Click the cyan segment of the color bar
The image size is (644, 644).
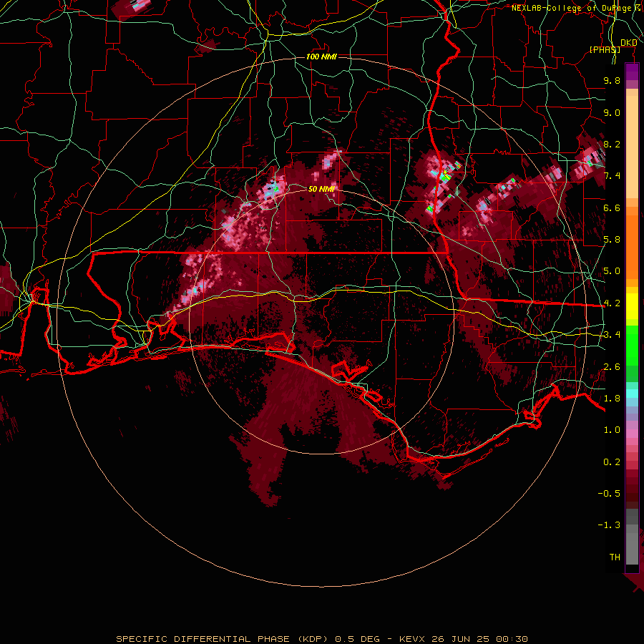point(632,394)
